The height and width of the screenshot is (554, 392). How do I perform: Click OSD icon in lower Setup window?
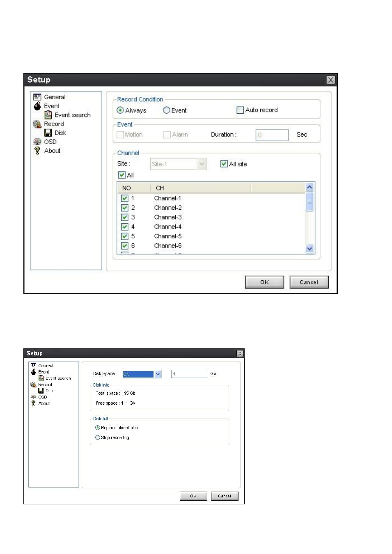point(34,397)
